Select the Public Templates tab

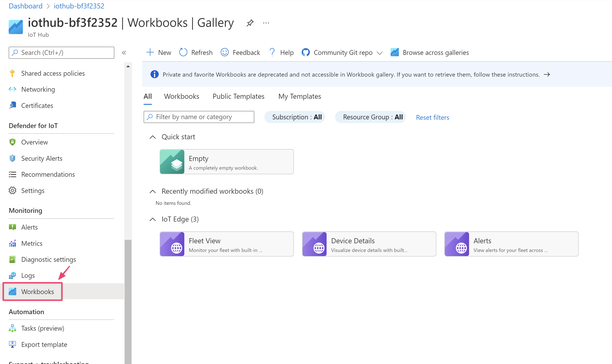pos(238,96)
